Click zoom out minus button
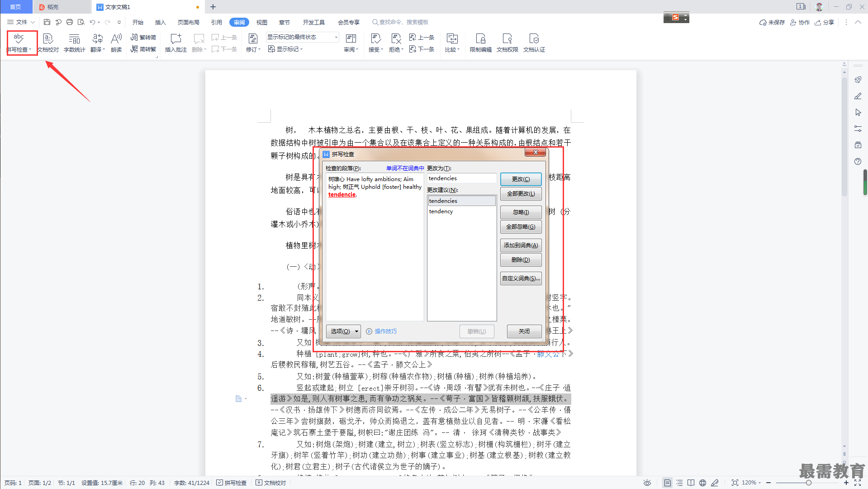 (768, 483)
